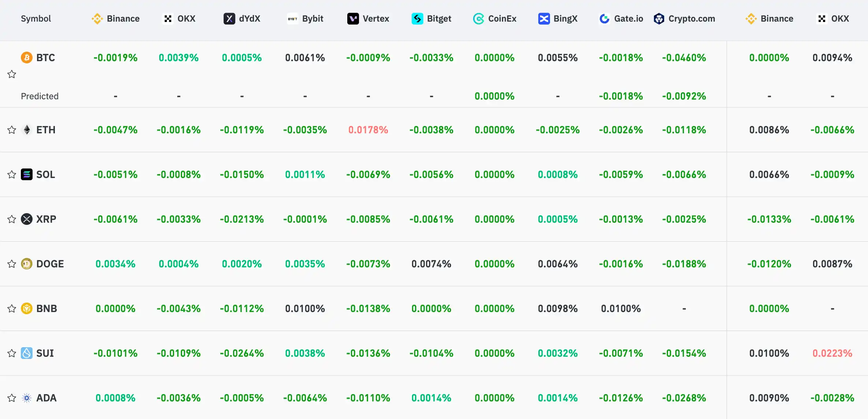Click ETH's red 0.0178% Vertex rate
868x419 pixels.
point(368,130)
